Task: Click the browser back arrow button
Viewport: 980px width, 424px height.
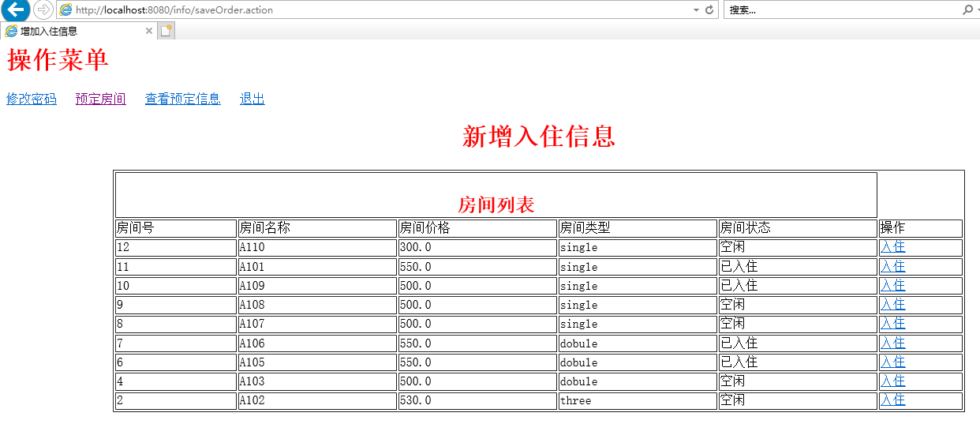Action: pos(15,9)
